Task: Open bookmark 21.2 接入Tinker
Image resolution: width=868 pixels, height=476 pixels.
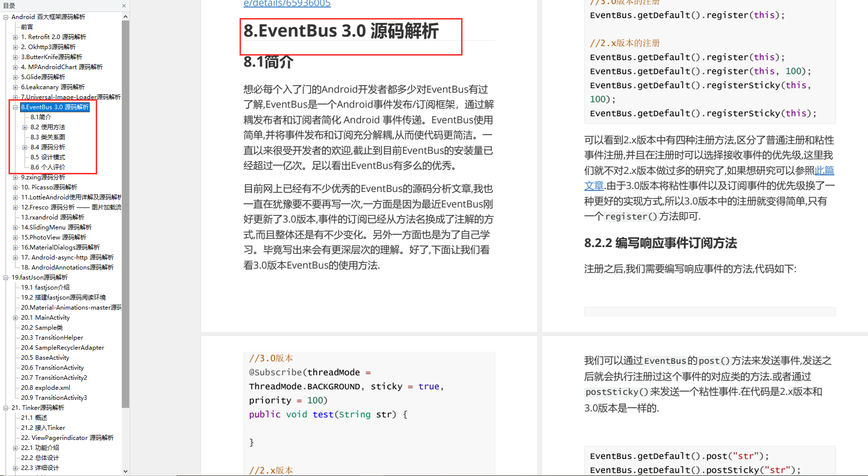Action: (x=43, y=428)
